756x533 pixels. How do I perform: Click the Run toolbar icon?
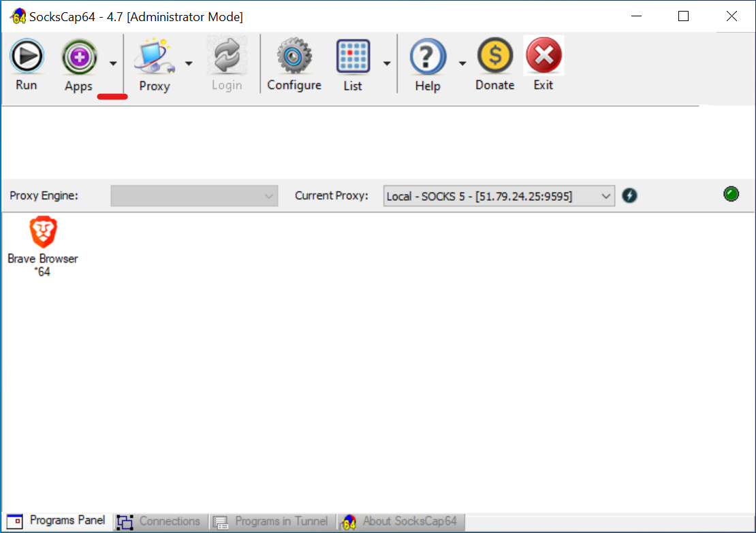tap(27, 57)
